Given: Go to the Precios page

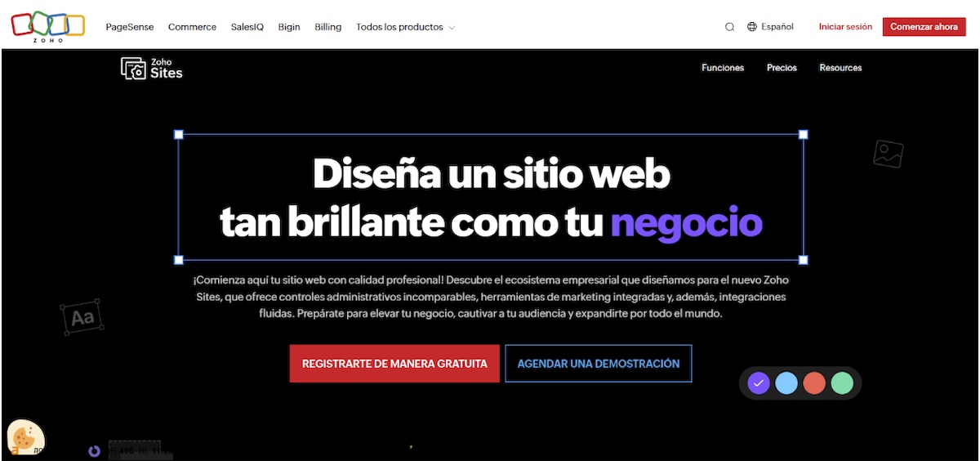Looking at the screenshot, I should coord(782,68).
